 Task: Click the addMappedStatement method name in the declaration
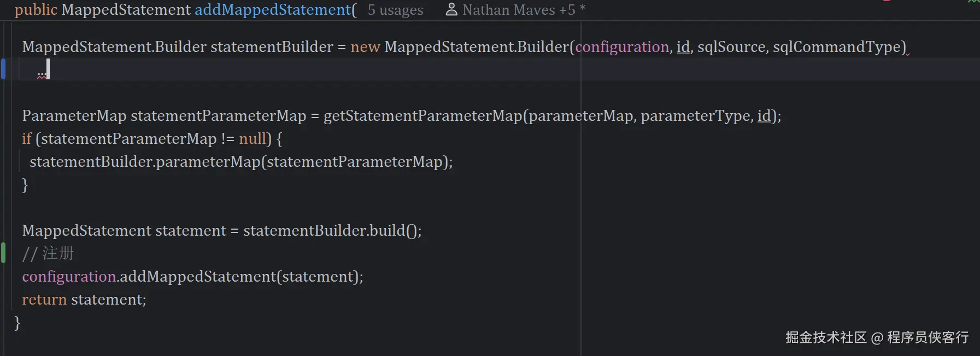(x=273, y=10)
